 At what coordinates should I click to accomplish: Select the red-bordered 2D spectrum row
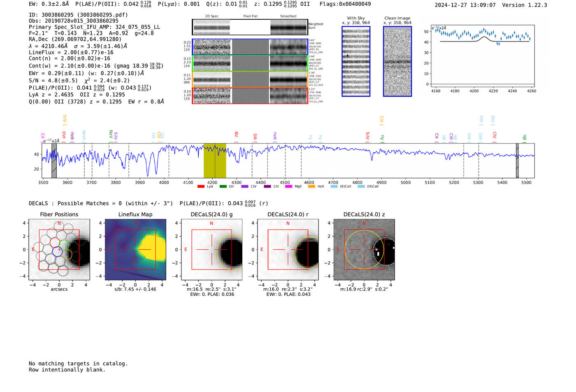click(250, 95)
